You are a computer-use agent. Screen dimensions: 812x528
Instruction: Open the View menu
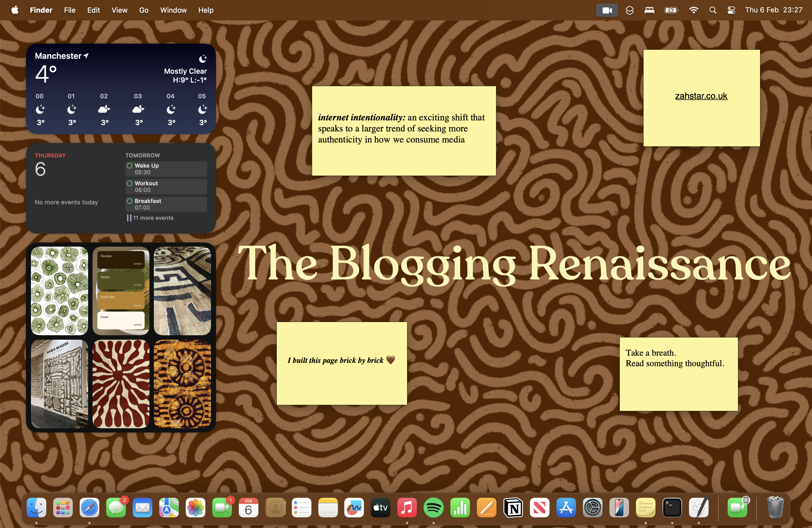(119, 10)
